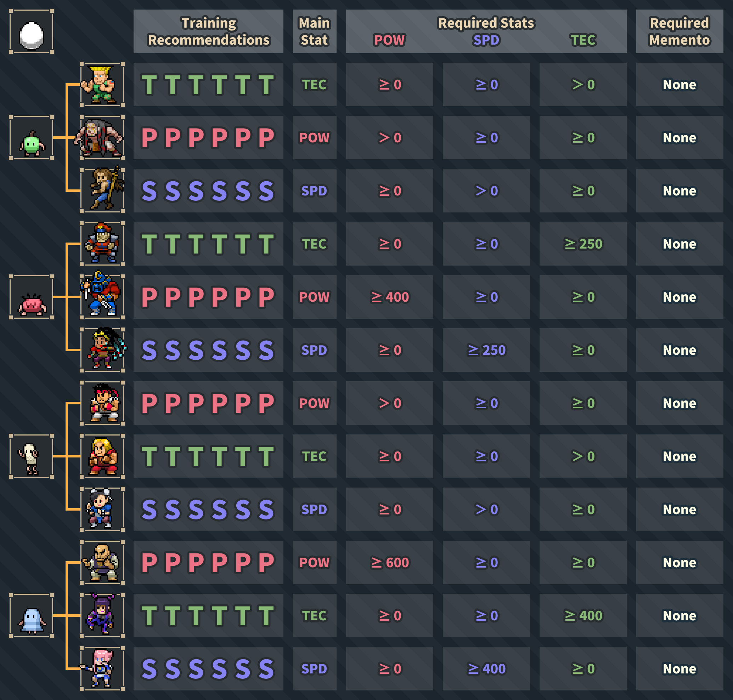Click the blond fighter in red gi portrait

click(102, 456)
